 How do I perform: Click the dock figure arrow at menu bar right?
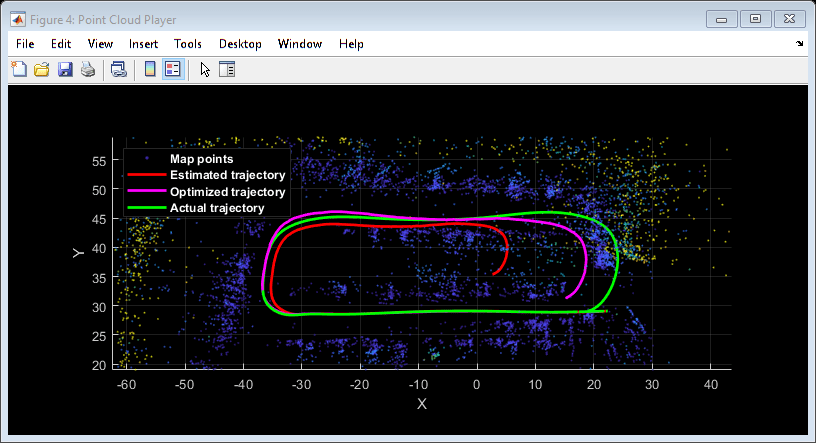click(x=799, y=44)
